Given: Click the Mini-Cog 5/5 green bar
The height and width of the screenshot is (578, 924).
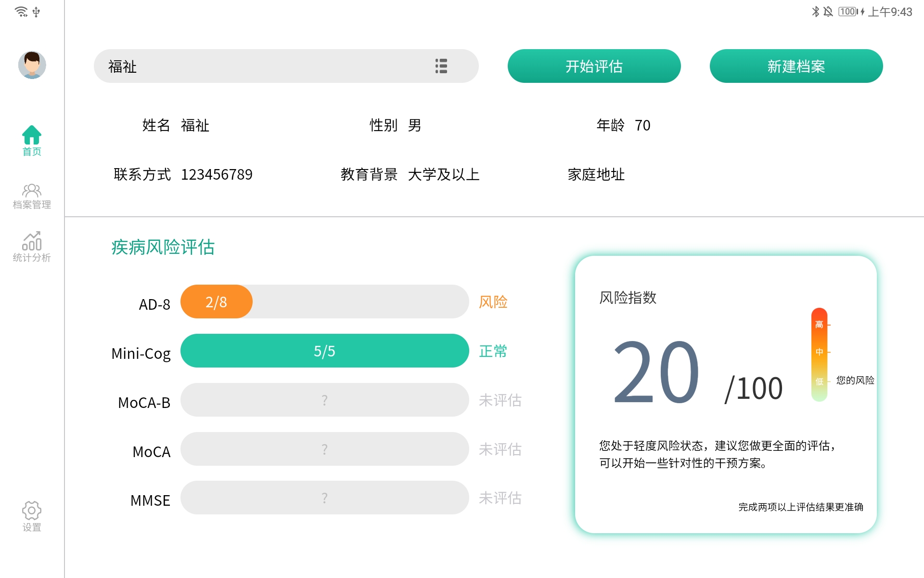Looking at the screenshot, I should (324, 351).
